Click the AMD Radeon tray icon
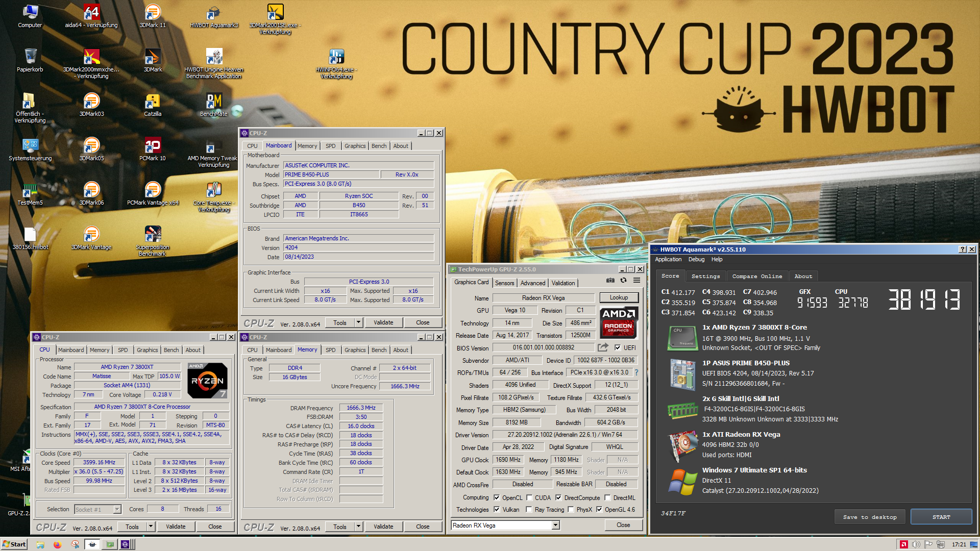Image resolution: width=980 pixels, height=551 pixels. pyautogui.click(x=903, y=544)
